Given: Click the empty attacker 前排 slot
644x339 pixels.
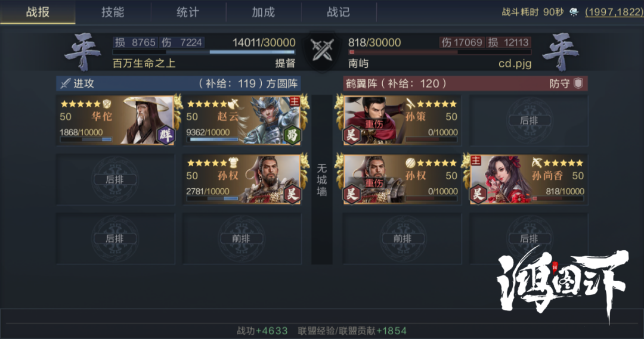Looking at the screenshot, I should [x=241, y=238].
